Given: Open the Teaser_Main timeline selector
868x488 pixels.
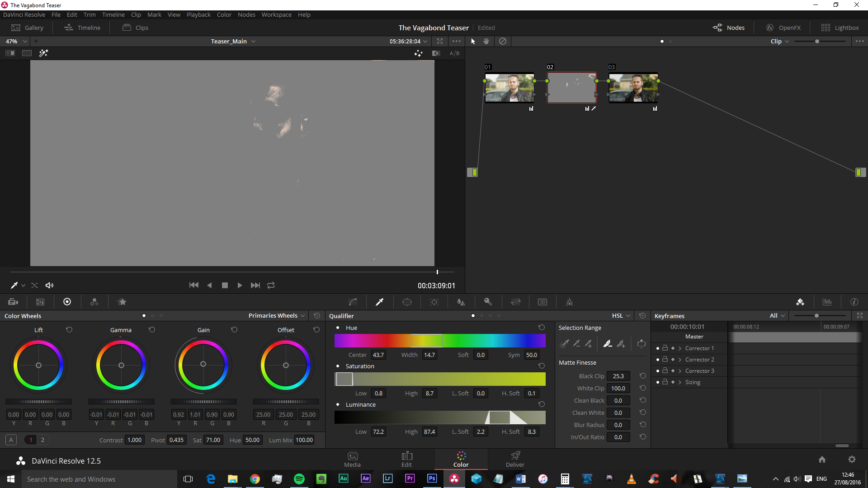Looking at the screenshot, I should click(x=233, y=41).
